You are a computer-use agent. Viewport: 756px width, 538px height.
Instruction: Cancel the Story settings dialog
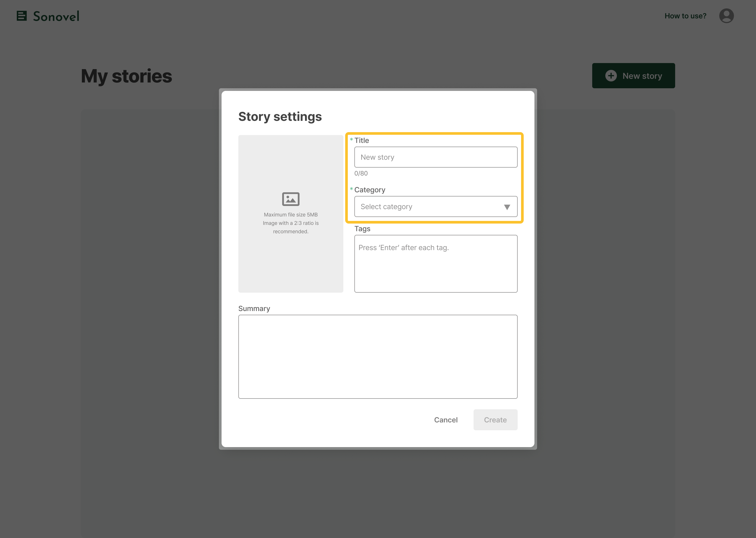[x=445, y=420]
